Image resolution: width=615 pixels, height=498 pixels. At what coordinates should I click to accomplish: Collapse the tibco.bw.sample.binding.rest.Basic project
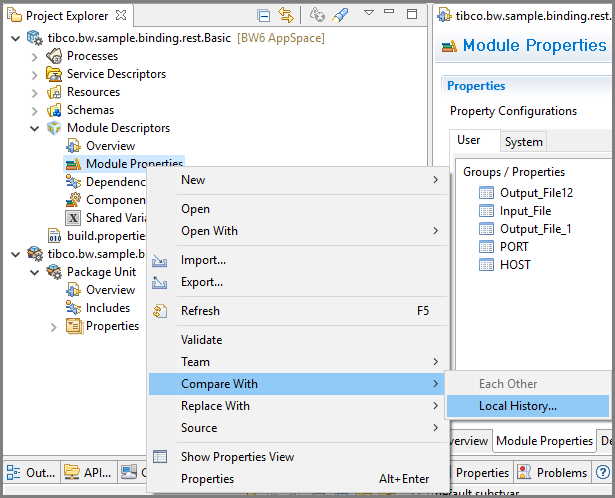16,38
